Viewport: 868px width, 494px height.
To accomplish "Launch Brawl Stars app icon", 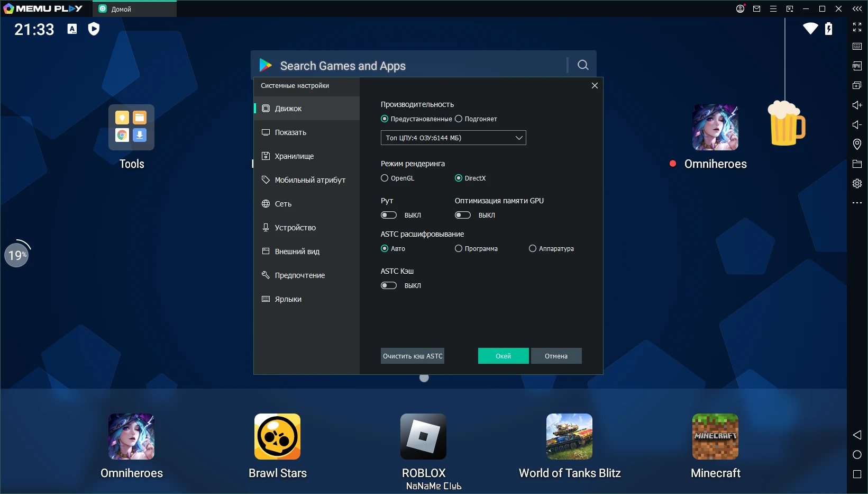I will pyautogui.click(x=277, y=436).
